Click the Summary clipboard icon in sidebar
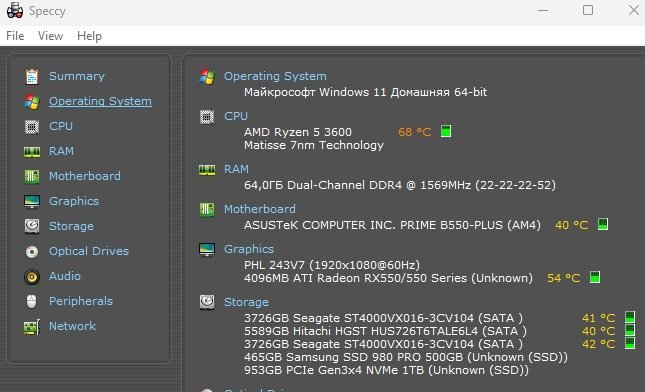The width and height of the screenshot is (645, 392). point(32,77)
